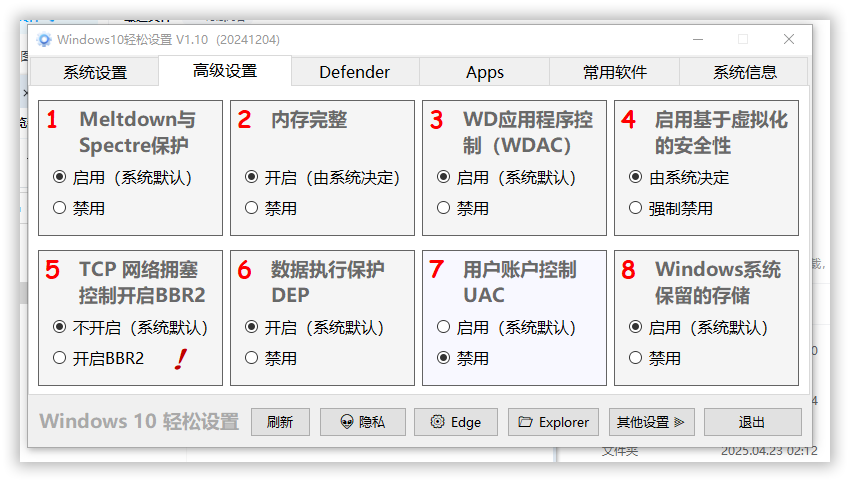Click the 数据执行保护 DEP heading
The image size is (850, 482).
click(x=327, y=282)
